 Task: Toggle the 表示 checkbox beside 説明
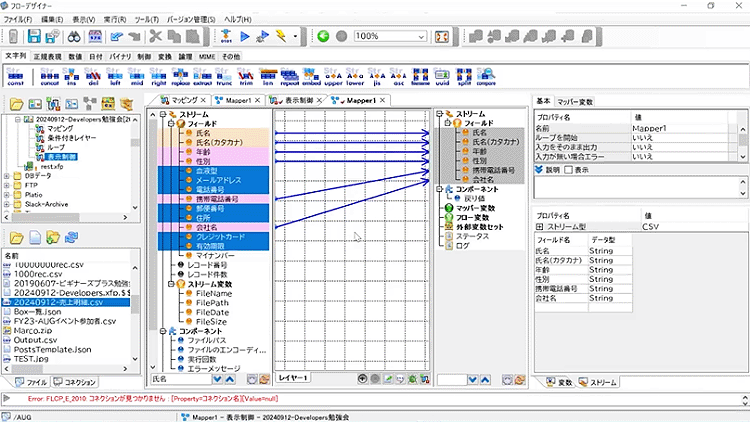568,170
